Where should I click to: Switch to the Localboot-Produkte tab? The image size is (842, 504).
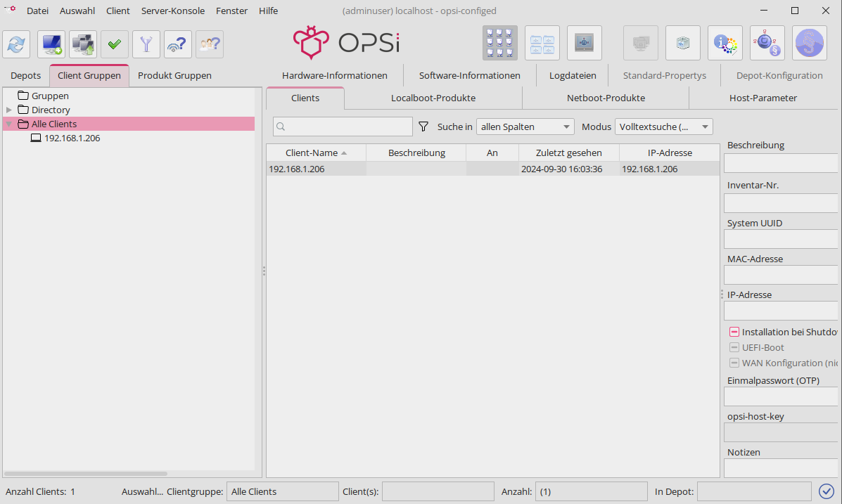pos(433,98)
